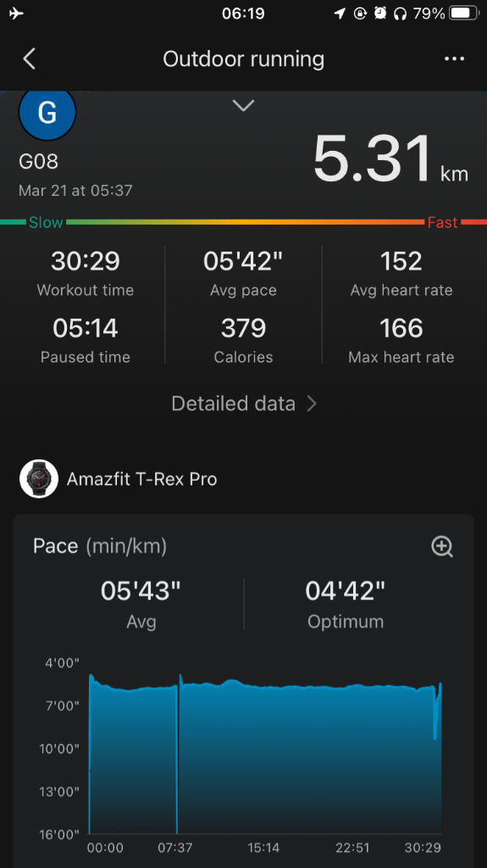Tap the blue G profile avatar
Viewport: 487px width, 868px height.
tap(47, 113)
